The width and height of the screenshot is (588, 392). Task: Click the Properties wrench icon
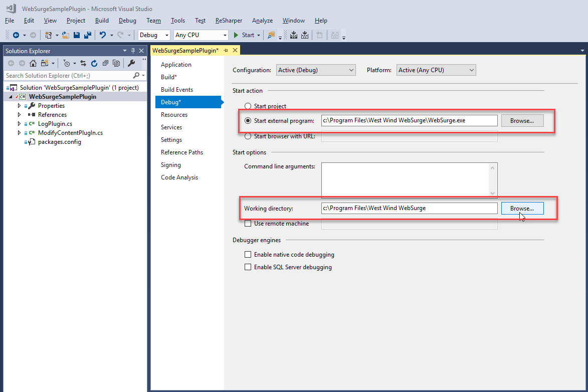pyautogui.click(x=131, y=63)
